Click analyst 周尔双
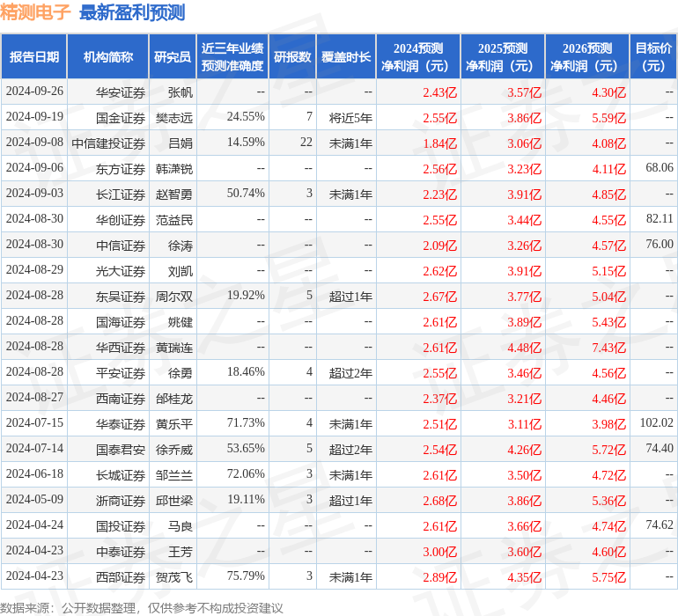This screenshot has width=678, height=616. [x=173, y=296]
